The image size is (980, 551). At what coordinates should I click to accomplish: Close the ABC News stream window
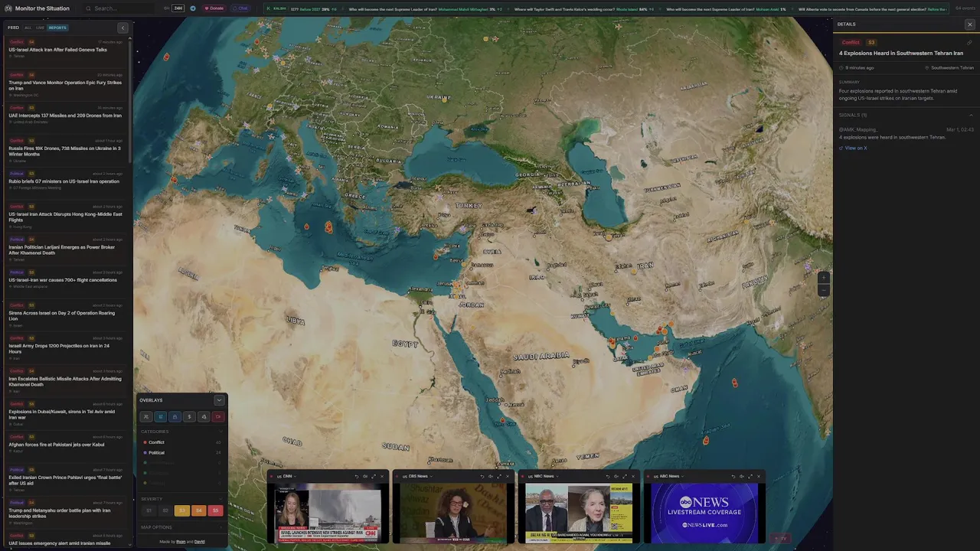pyautogui.click(x=759, y=476)
